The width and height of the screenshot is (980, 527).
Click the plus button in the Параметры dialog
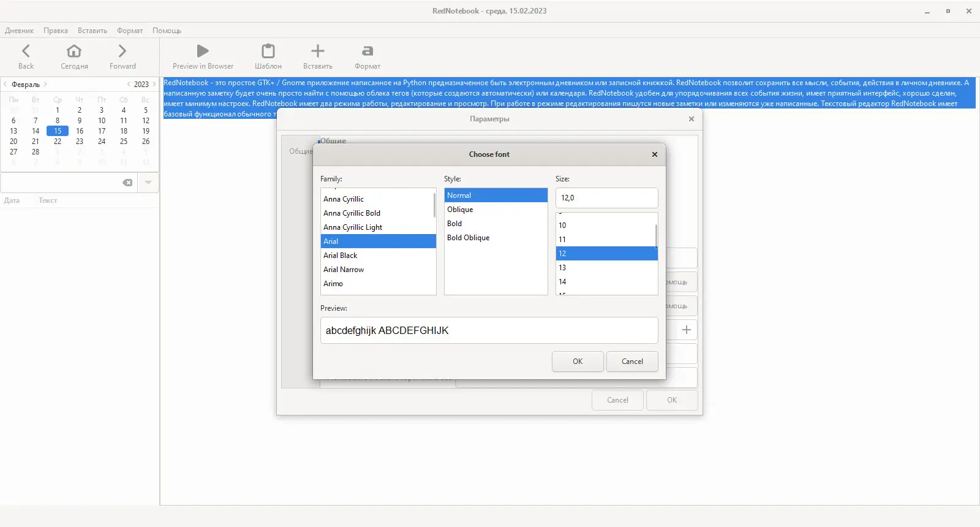point(687,330)
